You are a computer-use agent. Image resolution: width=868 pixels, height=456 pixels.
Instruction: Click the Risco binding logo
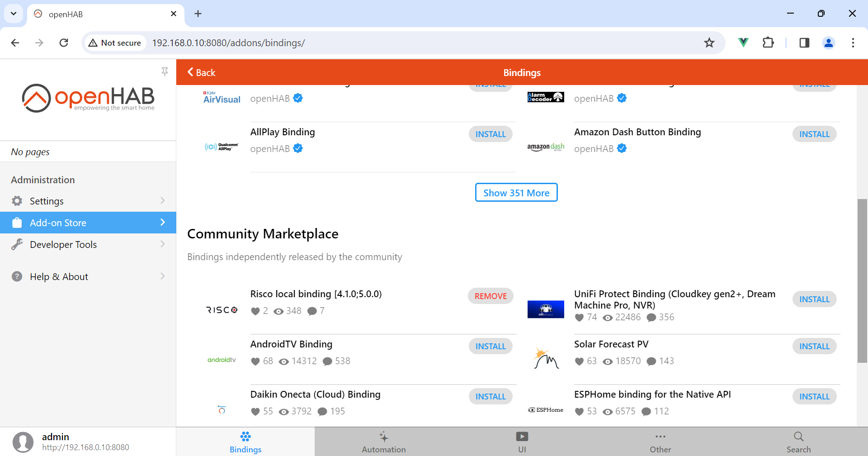pos(222,310)
